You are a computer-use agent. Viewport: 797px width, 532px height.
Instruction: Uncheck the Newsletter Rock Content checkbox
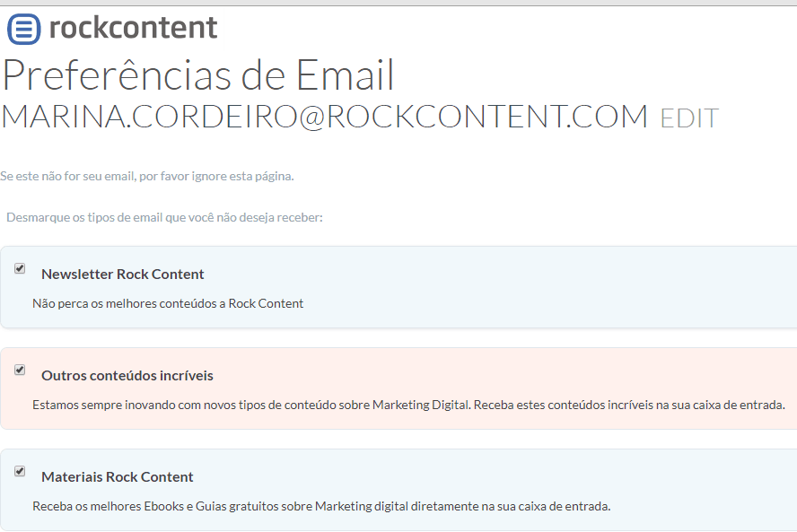click(x=20, y=268)
